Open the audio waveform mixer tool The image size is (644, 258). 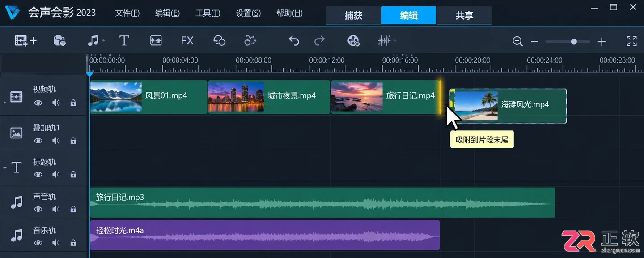pos(385,41)
